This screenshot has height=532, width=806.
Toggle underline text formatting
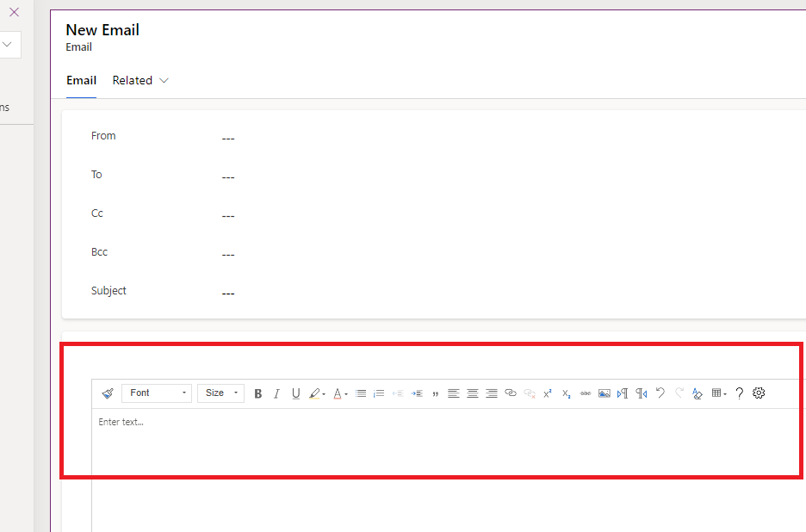pos(296,393)
